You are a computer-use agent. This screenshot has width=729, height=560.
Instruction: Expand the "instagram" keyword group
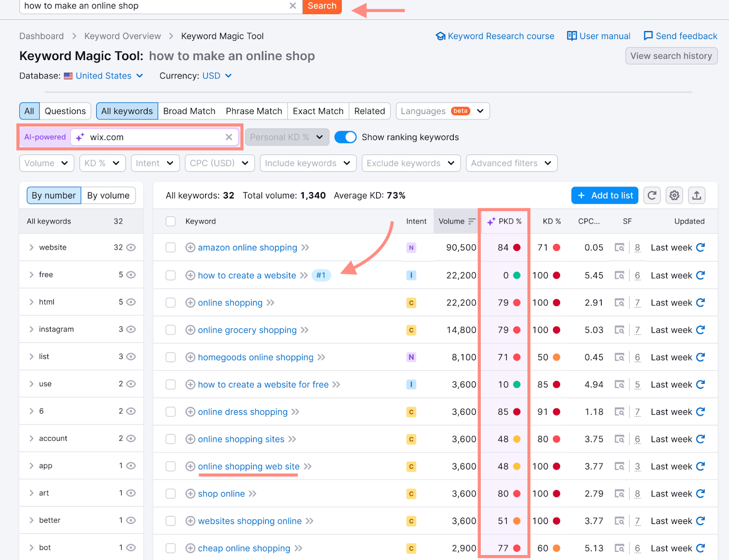point(31,329)
